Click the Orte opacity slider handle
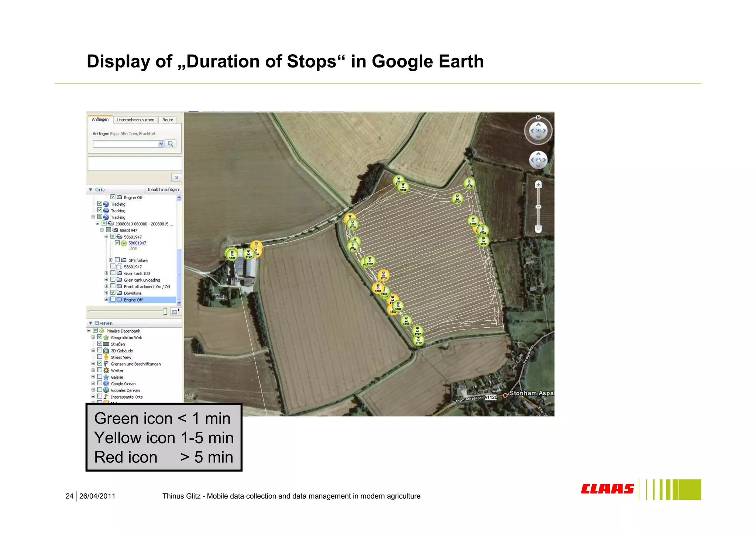 coord(165,311)
